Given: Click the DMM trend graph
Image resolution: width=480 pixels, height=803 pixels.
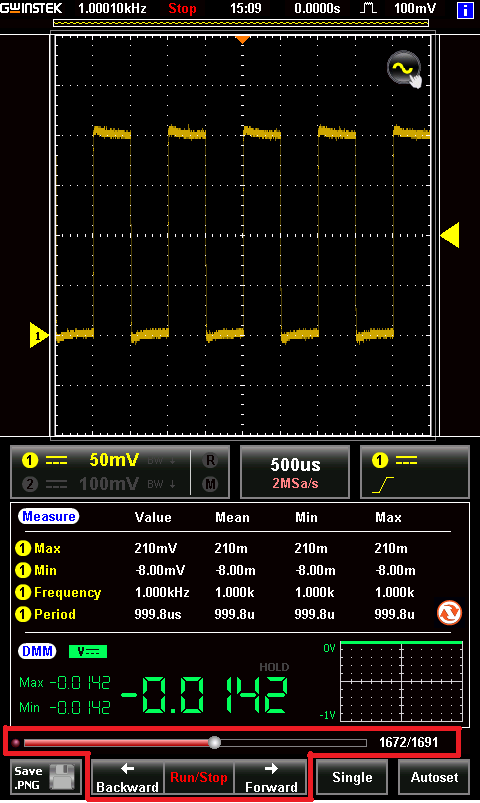Looking at the screenshot, I should [402, 681].
